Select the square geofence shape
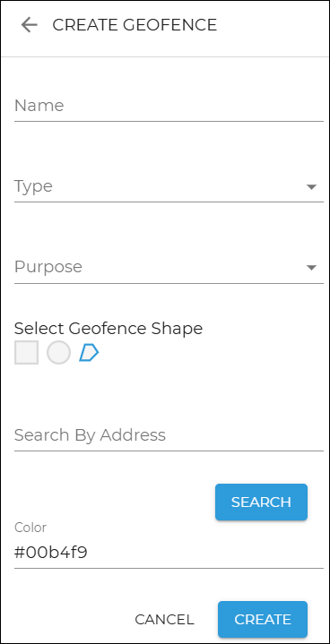 [26, 352]
